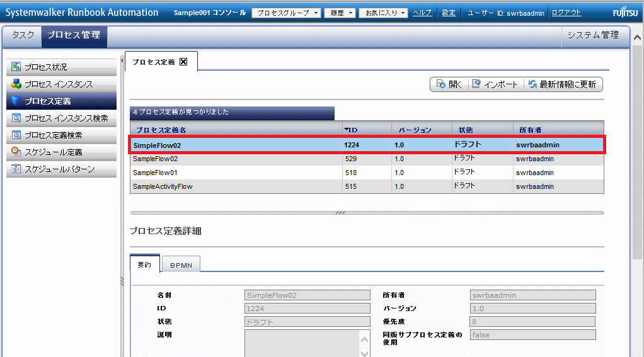The image size is (644, 357).
Task: Close the プロセス定義 tab with X
Action: [x=183, y=62]
